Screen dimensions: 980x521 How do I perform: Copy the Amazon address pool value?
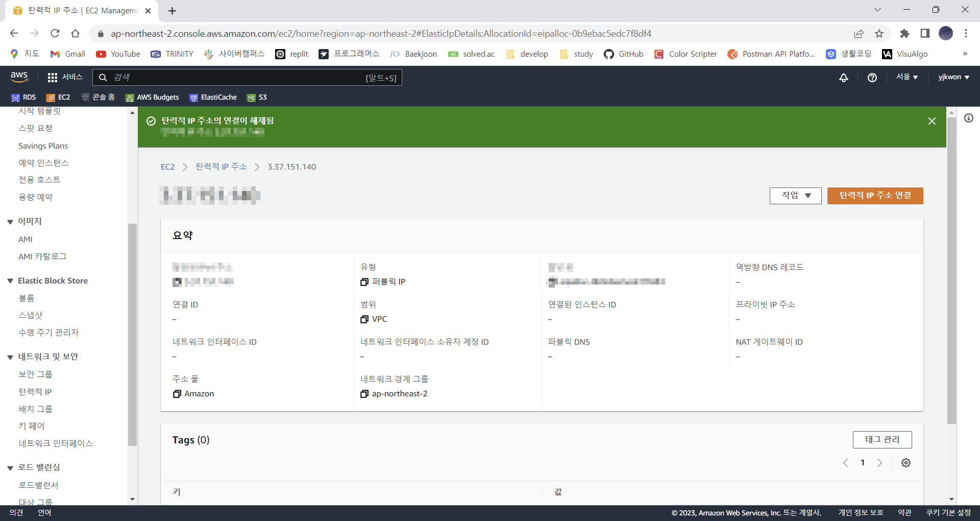[x=177, y=394]
